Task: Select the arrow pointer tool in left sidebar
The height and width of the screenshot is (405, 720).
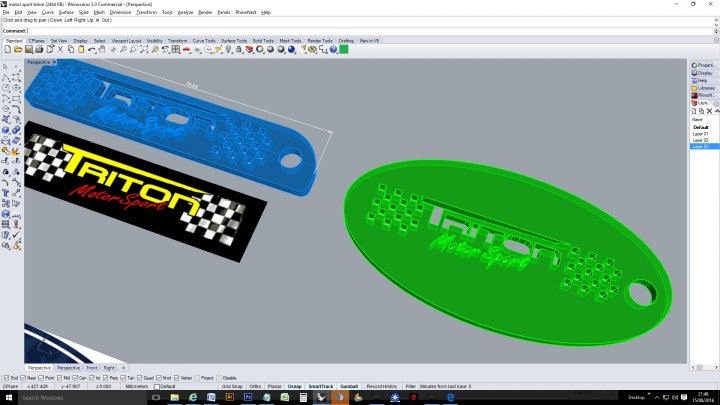Action: (6, 67)
